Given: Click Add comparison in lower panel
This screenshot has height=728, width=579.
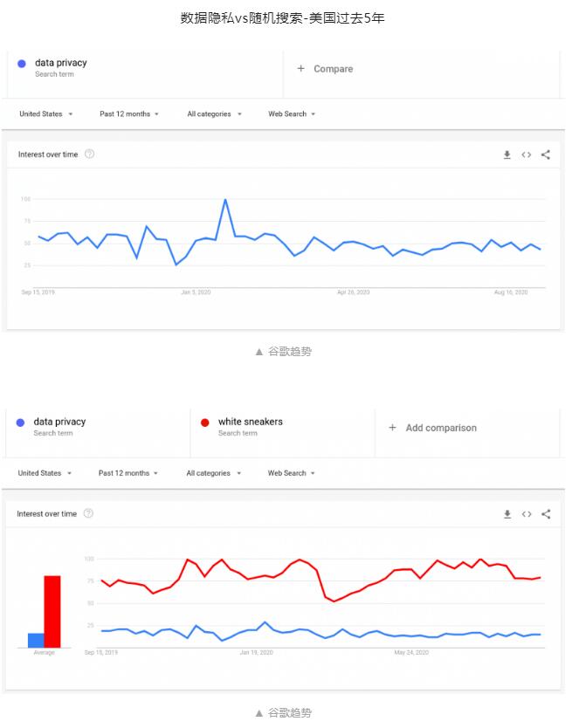Looking at the screenshot, I should (433, 428).
